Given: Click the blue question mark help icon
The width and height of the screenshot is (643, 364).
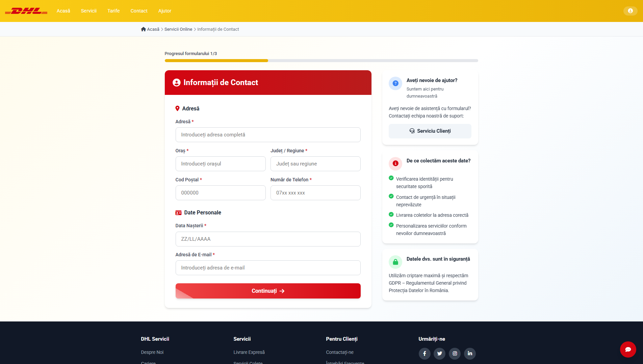Looking at the screenshot, I should pyautogui.click(x=395, y=83).
